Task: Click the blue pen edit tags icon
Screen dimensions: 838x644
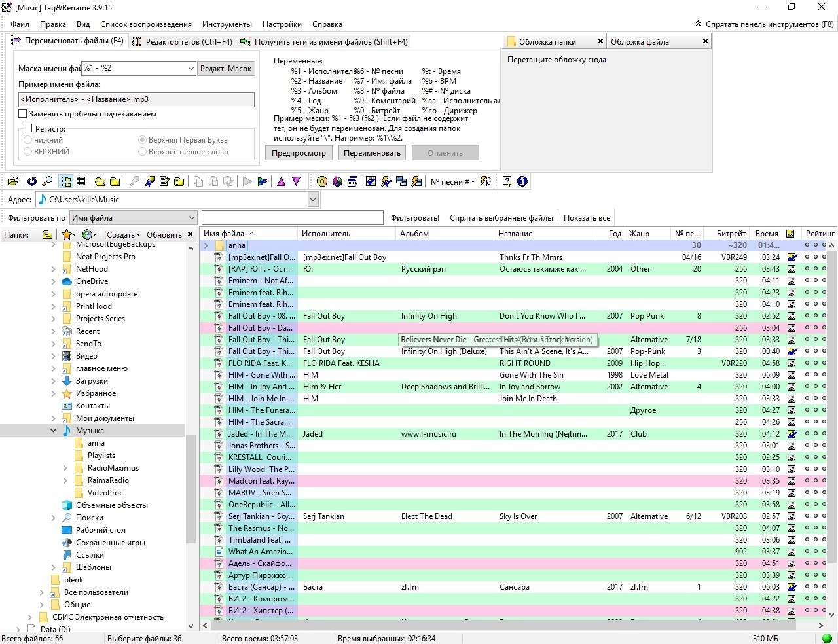Action: [149, 181]
